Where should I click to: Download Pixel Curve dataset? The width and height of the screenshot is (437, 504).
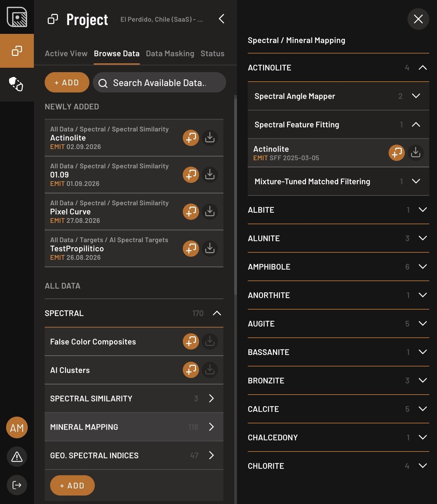pos(210,212)
